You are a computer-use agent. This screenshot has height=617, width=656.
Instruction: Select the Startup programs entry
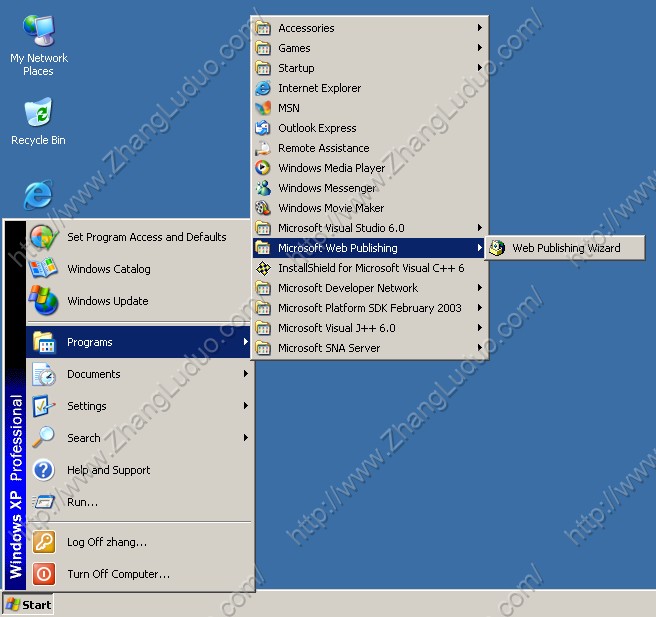point(369,68)
